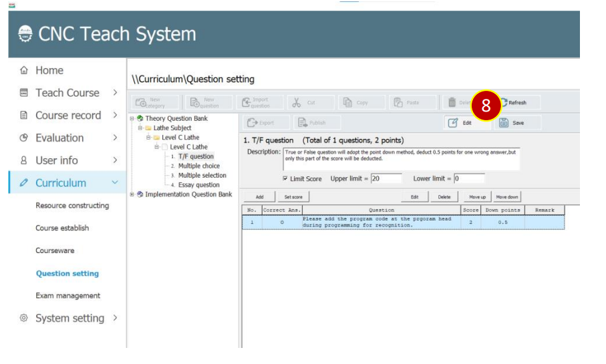
Task: Click the Level C Lathe folder icon
Action: pyautogui.click(x=156, y=137)
